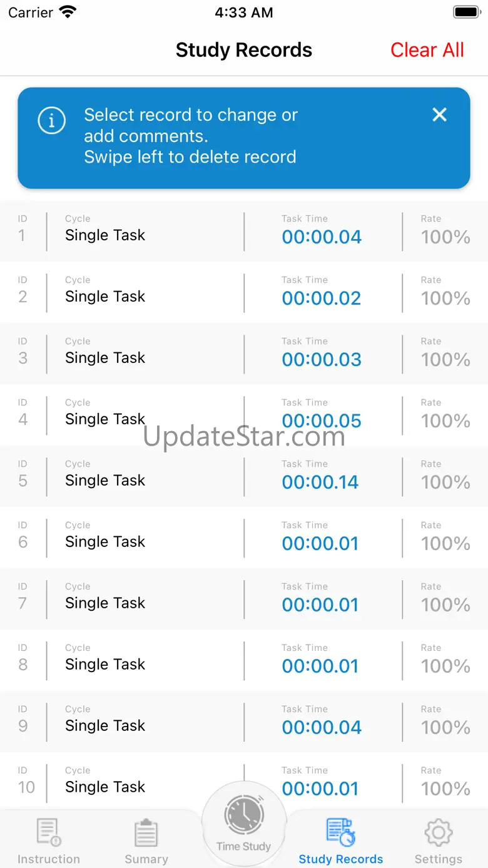Open the Instruction tab icon
488x868 pixels.
click(x=48, y=832)
